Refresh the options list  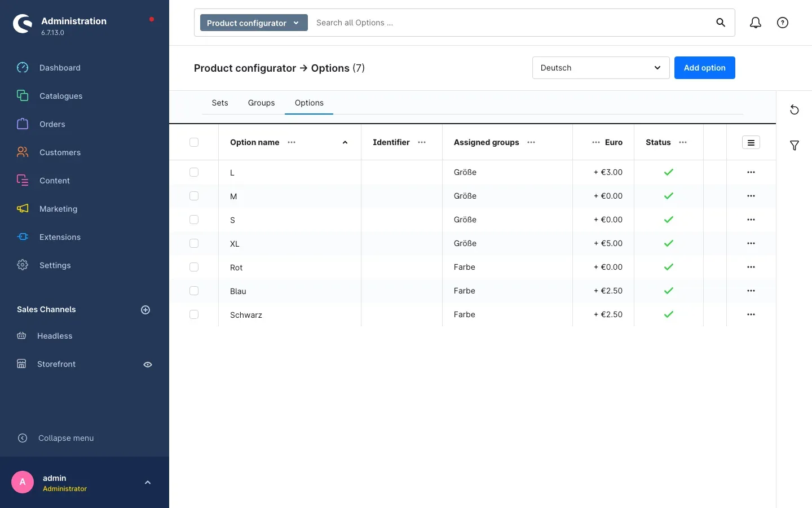coord(795,110)
